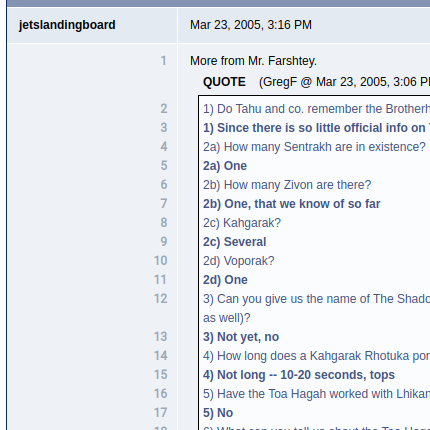This screenshot has width=430, height=430.
Task: Select line number 2 in the gutter
Action: [164, 109]
